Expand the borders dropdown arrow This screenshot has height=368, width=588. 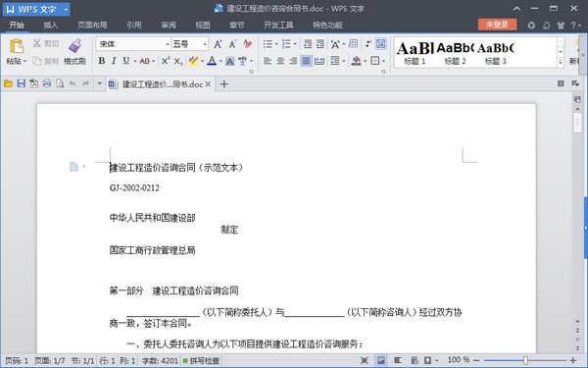(x=383, y=61)
